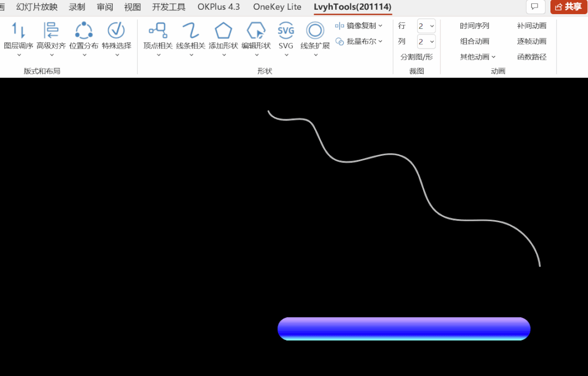
Task: Switch to the 录制 tab
Action: (77, 7)
